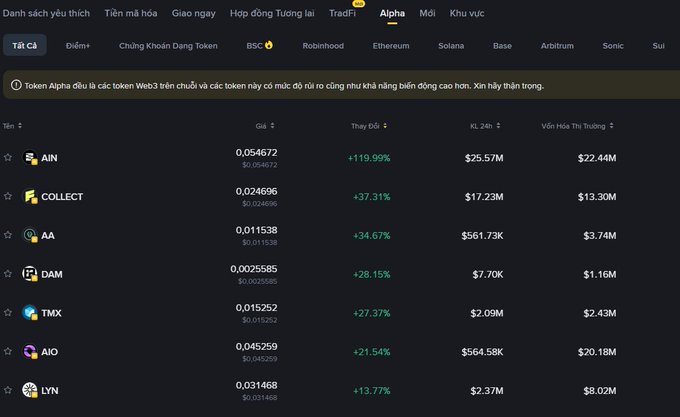The height and width of the screenshot is (417, 680).
Task: Sort by Vốn Hóa Thị Trường header
Action: tap(577, 126)
